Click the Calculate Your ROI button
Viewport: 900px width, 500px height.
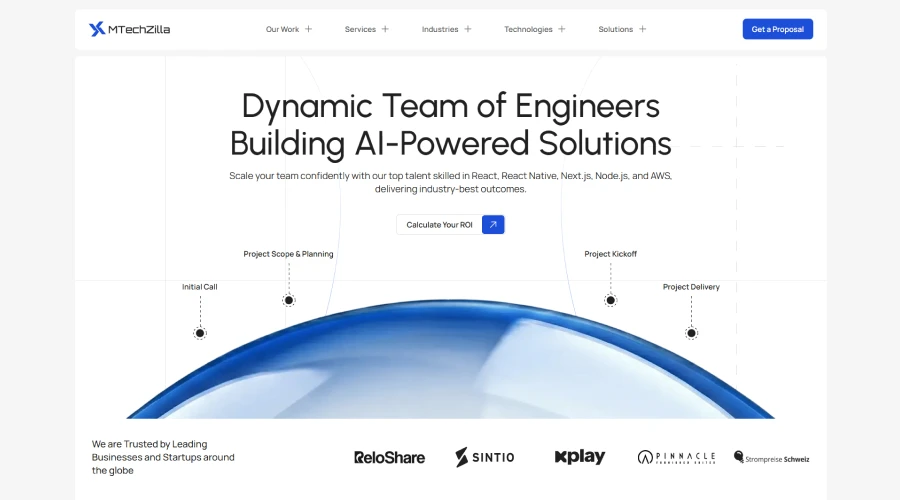pos(439,225)
